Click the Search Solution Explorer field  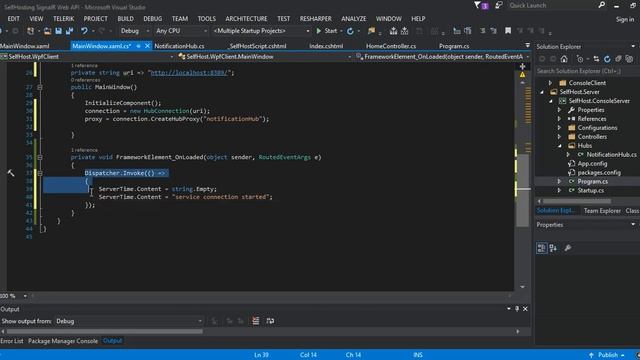(586, 71)
